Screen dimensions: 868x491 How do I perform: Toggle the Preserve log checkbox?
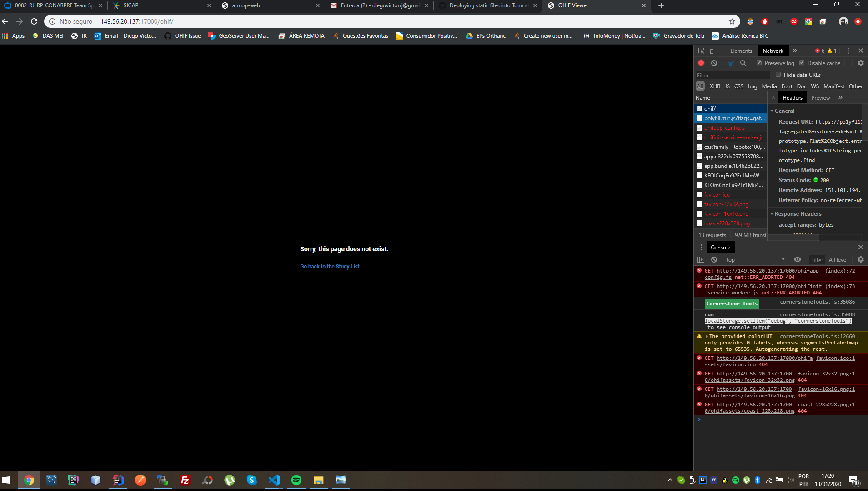click(759, 63)
